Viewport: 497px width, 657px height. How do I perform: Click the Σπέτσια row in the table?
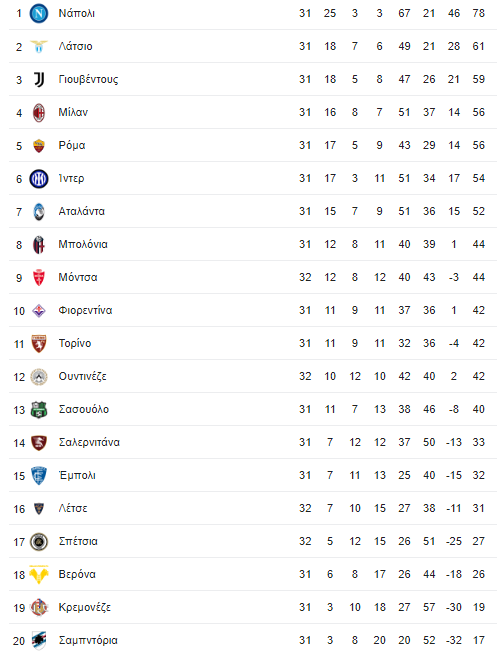coord(253,541)
